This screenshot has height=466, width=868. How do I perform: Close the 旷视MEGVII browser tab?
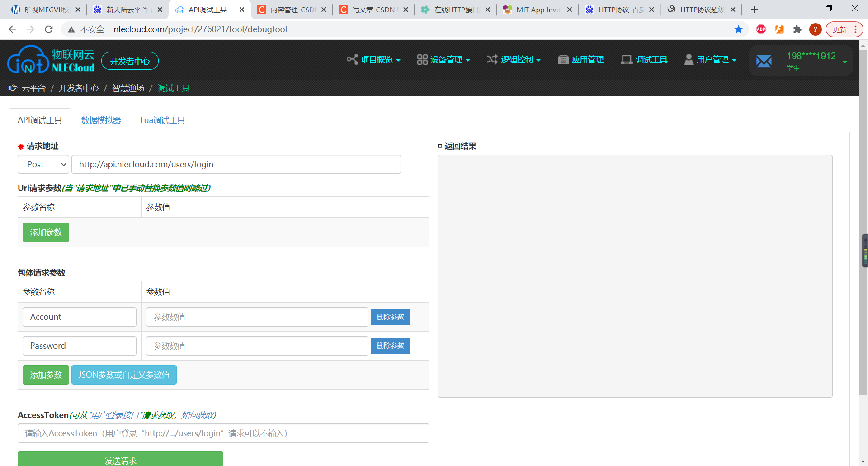[78, 10]
